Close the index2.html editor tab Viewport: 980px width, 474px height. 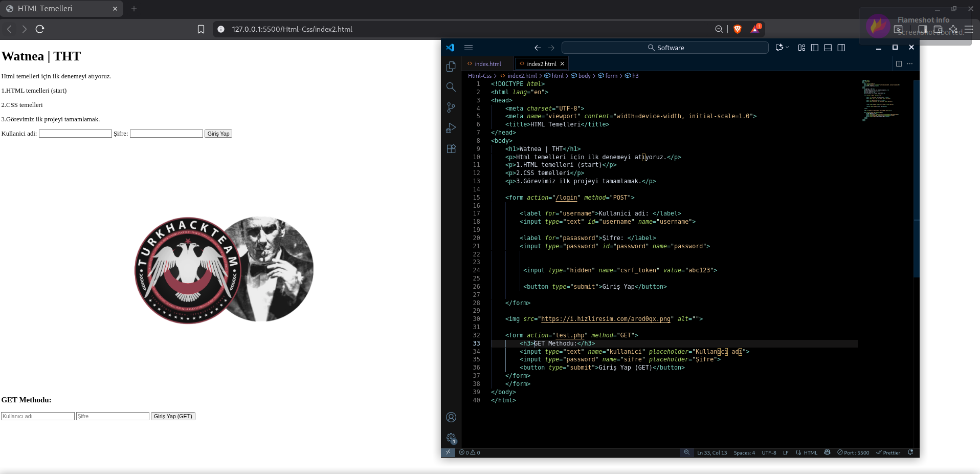(x=562, y=64)
